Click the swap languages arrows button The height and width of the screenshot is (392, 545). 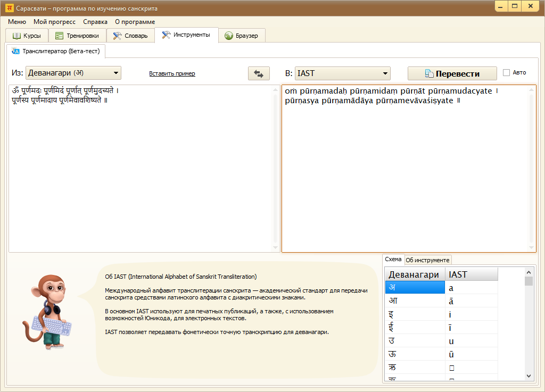tap(259, 73)
